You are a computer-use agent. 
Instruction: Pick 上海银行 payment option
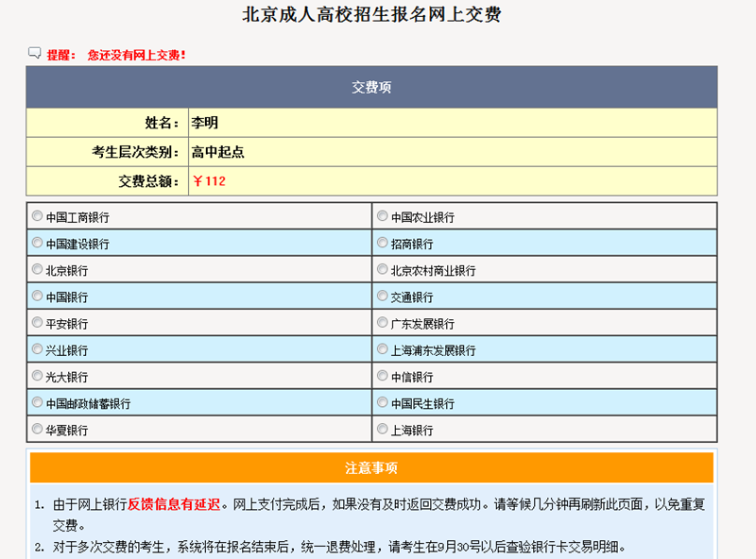click(383, 429)
